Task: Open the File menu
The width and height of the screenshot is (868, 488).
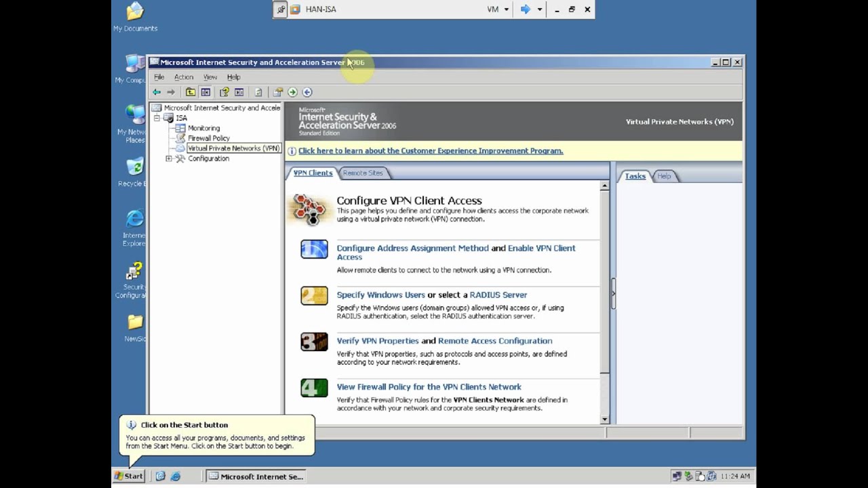Action: pos(159,77)
